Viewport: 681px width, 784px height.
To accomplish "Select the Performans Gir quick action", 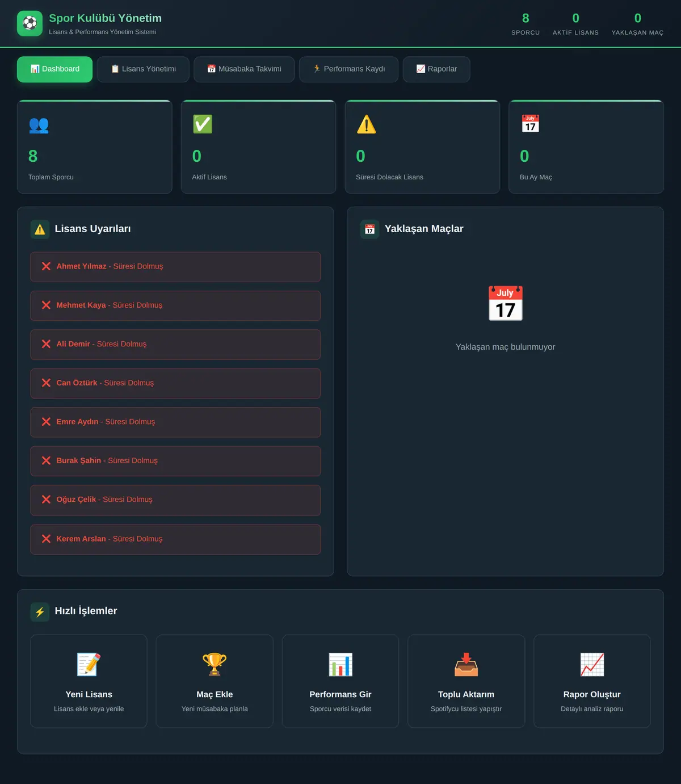I will tap(340, 681).
